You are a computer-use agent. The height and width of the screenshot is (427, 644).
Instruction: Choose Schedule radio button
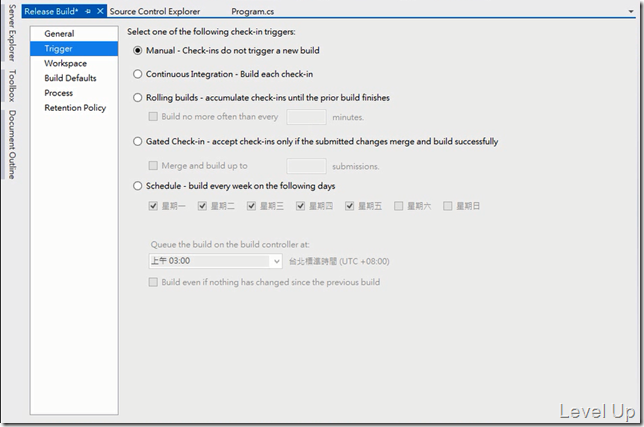[x=138, y=186]
